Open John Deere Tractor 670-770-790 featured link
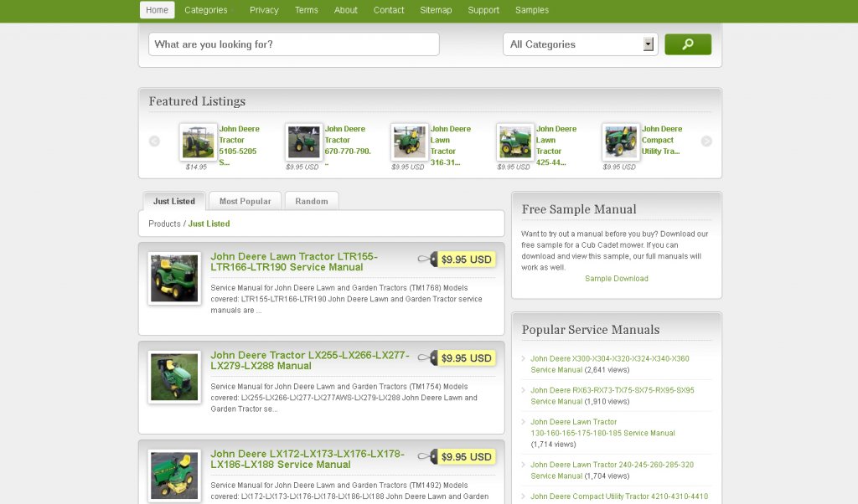This screenshot has height=504, width=858. pos(348,146)
